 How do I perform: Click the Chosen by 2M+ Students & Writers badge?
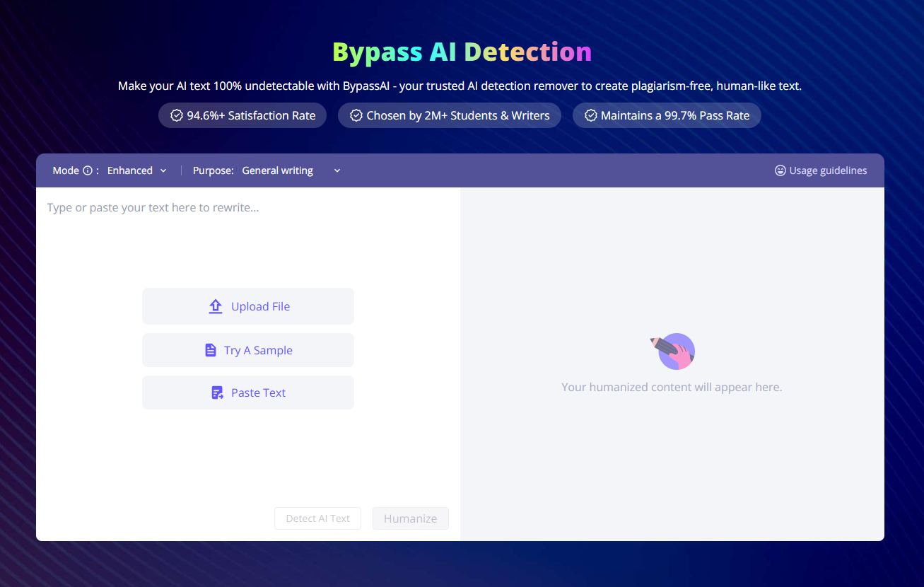(450, 115)
